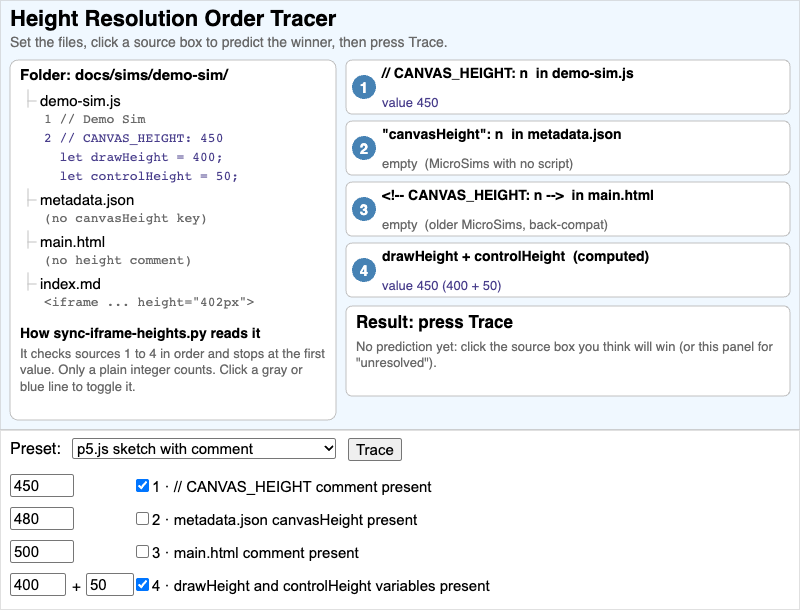The height and width of the screenshot is (612, 800).
Task: Toggle the (no canvasHeight key) line
Action: [x=126, y=218]
